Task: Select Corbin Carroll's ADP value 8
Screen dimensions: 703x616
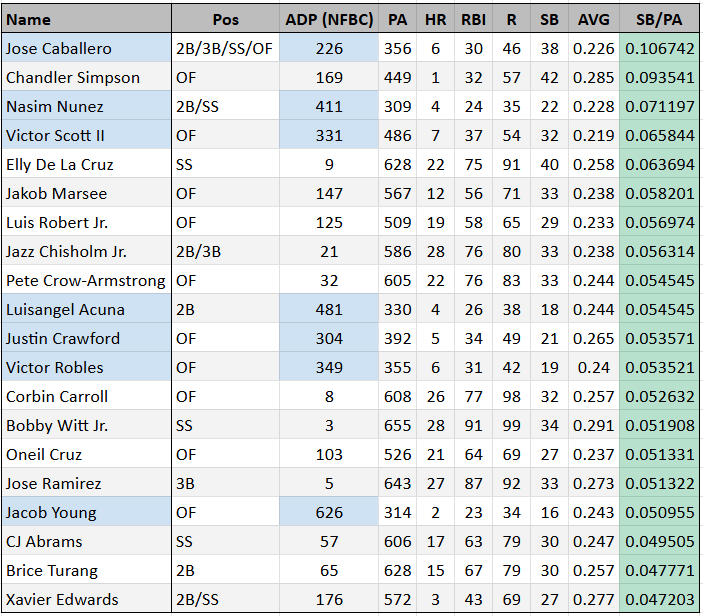Action: click(x=329, y=396)
